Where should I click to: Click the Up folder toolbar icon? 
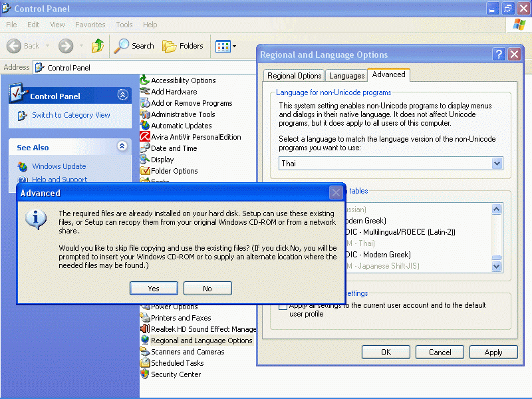[x=98, y=46]
